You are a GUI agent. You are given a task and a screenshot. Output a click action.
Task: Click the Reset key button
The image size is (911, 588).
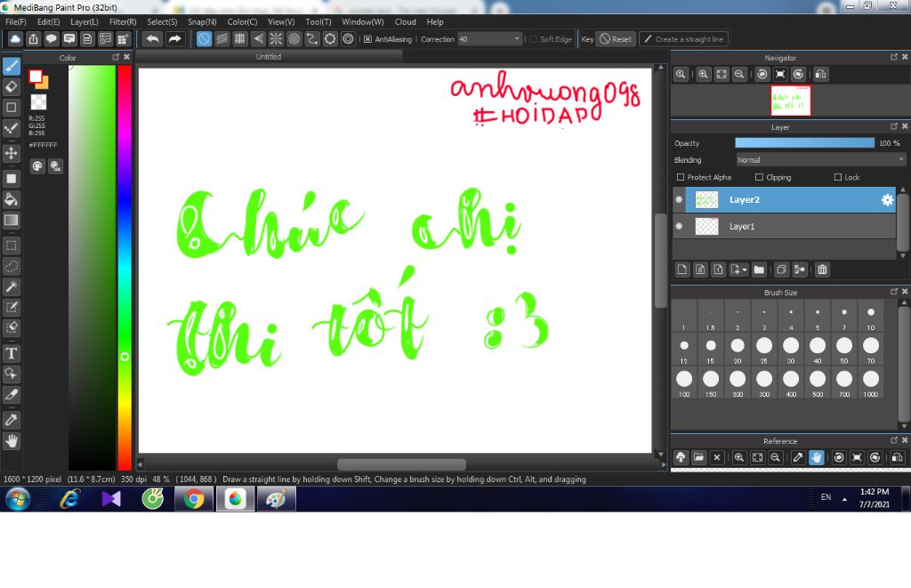pyautogui.click(x=616, y=39)
